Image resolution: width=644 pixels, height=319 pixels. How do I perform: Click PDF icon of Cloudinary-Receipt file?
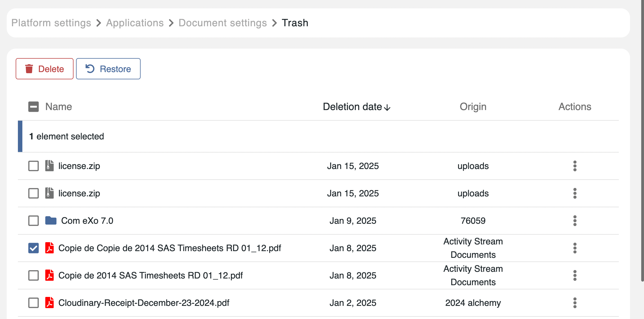(x=49, y=303)
